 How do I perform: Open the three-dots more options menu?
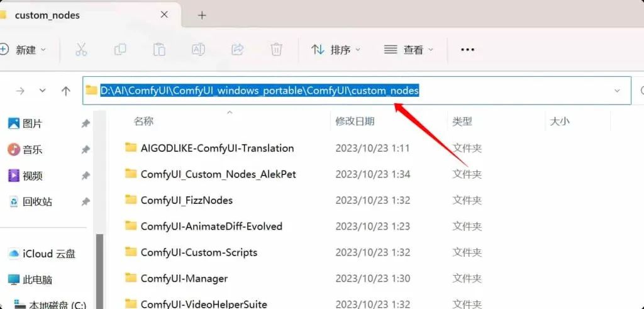tap(467, 50)
